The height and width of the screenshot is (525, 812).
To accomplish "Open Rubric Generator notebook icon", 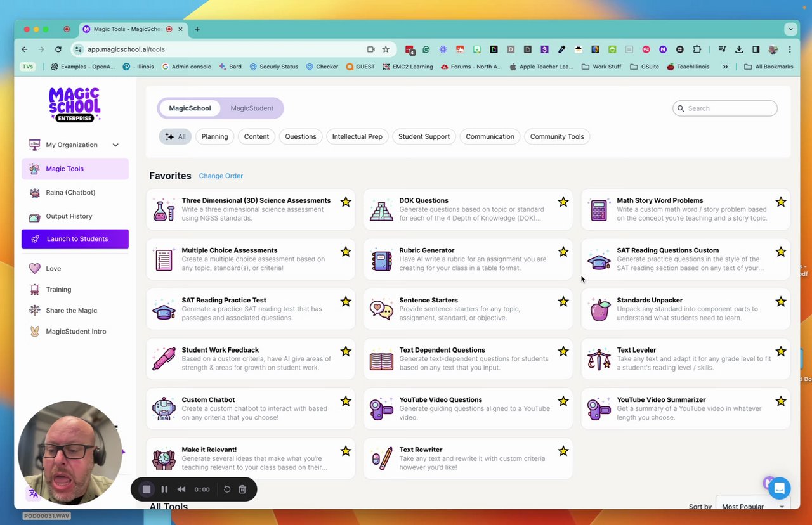I will 381,260.
